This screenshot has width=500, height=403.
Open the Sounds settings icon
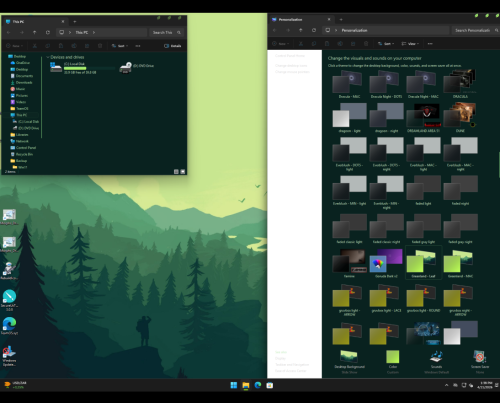[436, 357]
